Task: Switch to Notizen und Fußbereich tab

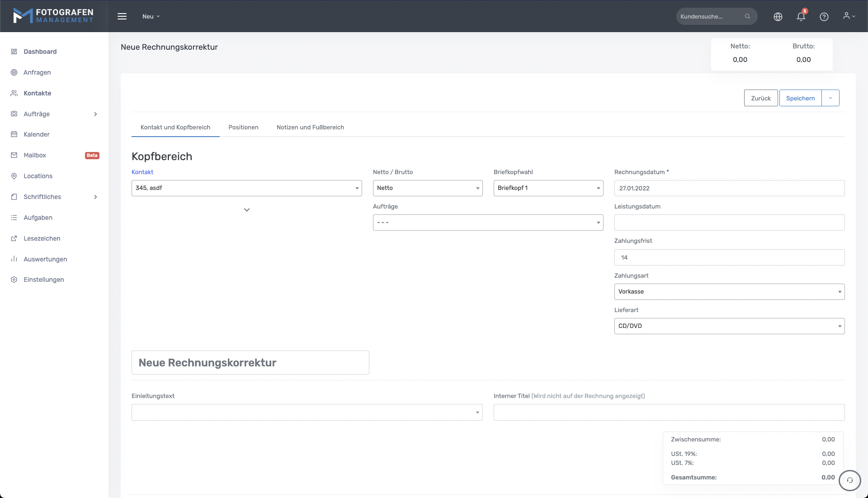Action: 310,128
